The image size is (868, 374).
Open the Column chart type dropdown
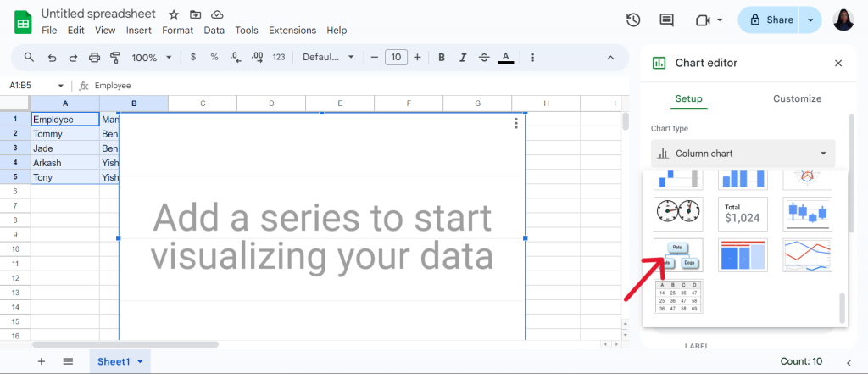click(x=743, y=154)
